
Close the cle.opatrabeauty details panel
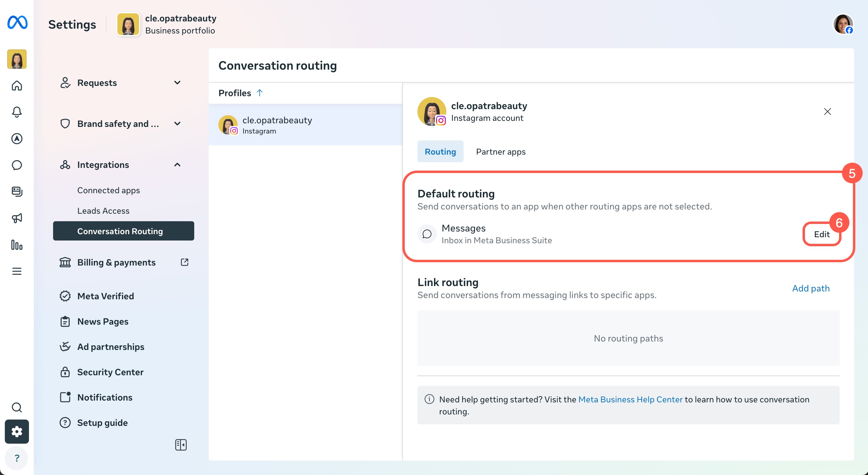pyautogui.click(x=827, y=112)
